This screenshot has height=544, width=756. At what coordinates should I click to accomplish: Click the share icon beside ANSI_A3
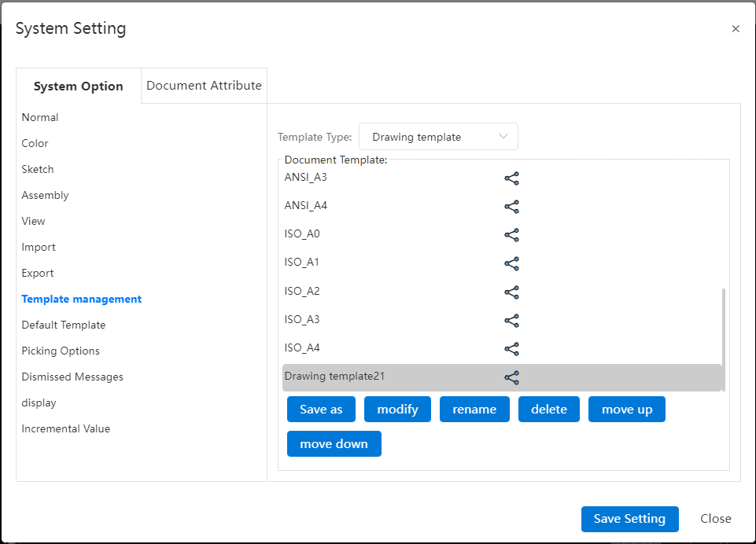tap(511, 178)
